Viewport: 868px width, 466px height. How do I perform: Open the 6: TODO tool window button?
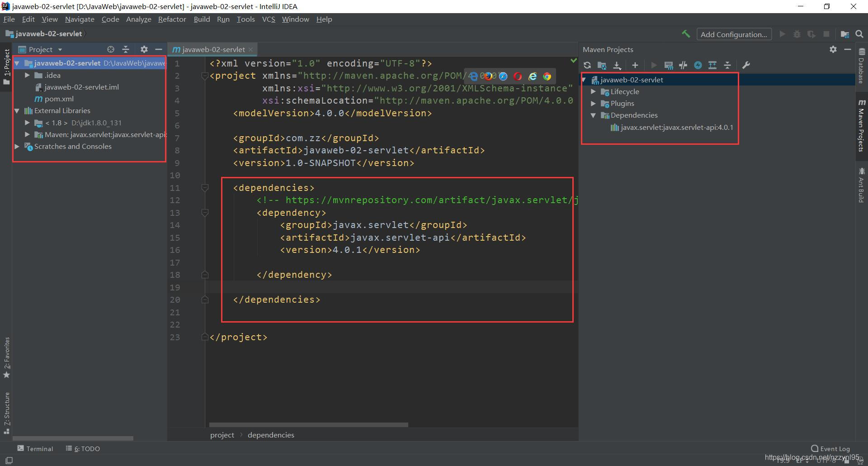coord(83,448)
